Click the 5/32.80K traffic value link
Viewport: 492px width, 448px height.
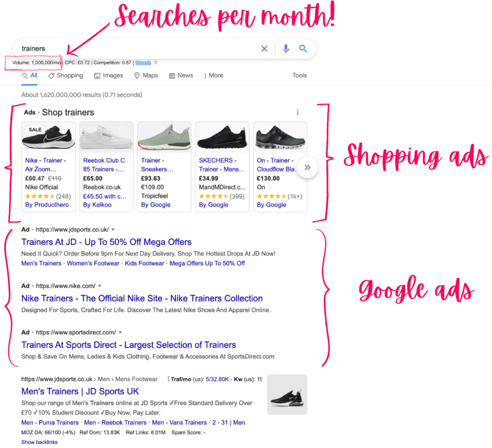[217, 379]
